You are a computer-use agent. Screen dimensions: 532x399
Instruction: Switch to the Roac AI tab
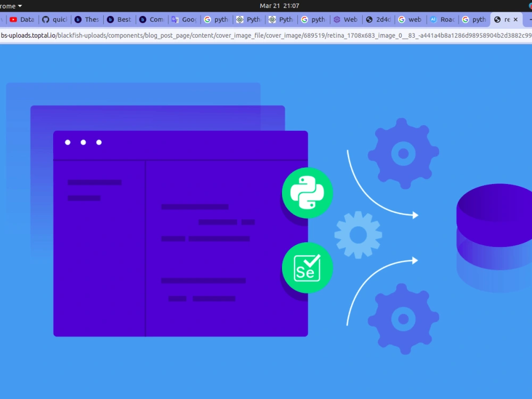tap(443, 20)
